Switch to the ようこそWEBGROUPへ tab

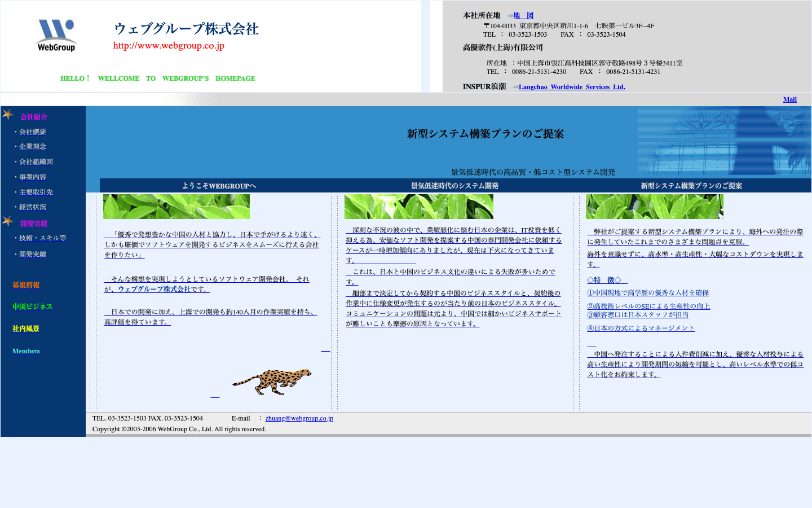click(219, 186)
